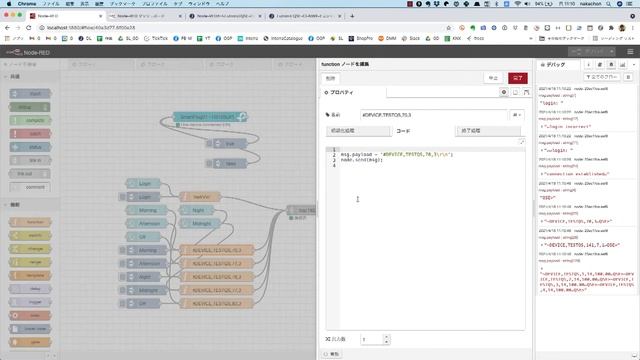Click the 削除 delete button in tray
The image size is (640, 360).
[330, 78]
